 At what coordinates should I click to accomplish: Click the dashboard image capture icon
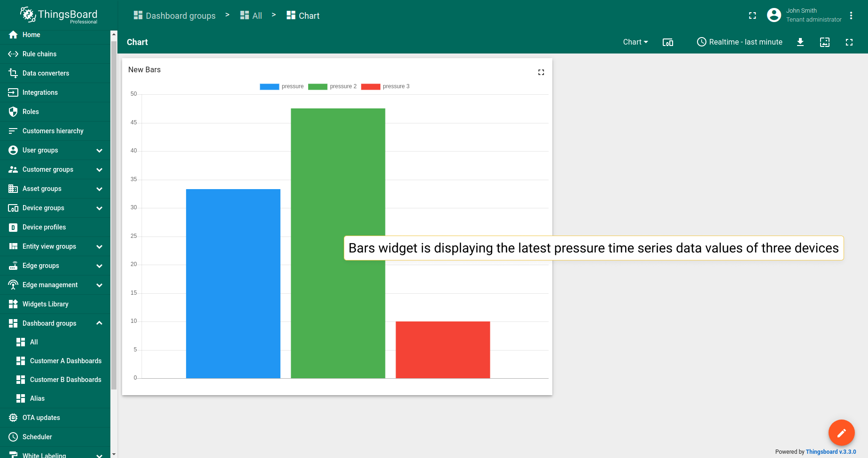point(825,42)
